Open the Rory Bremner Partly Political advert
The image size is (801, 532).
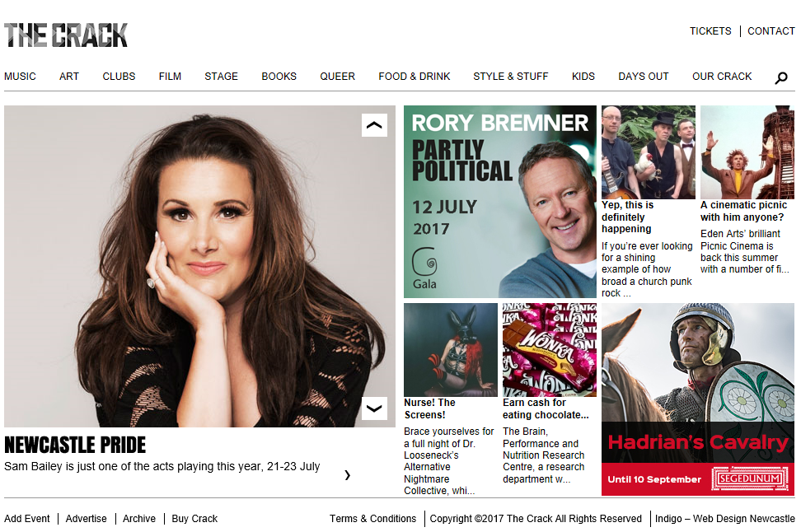pyautogui.click(x=500, y=202)
